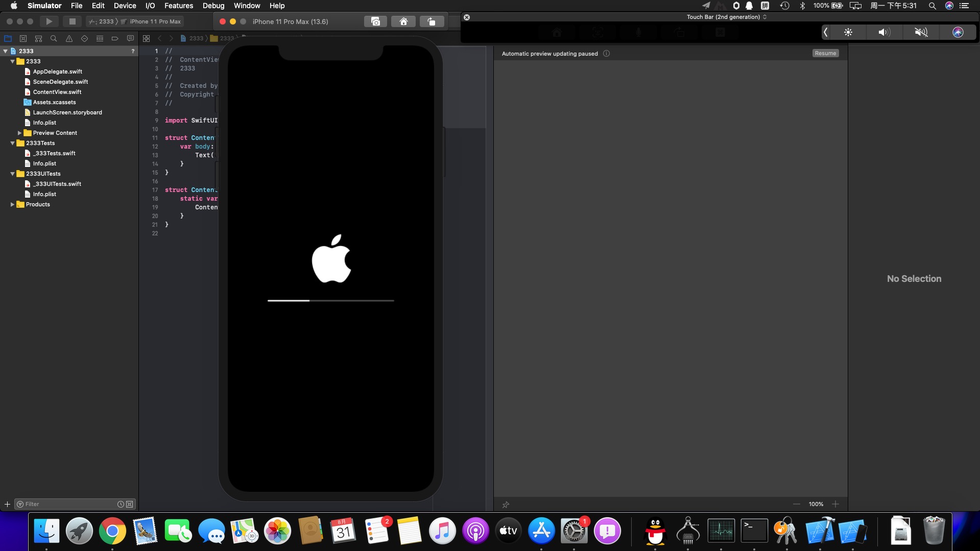Collapse the 2333Tests group
The height and width of the screenshot is (551, 980).
pyautogui.click(x=12, y=143)
